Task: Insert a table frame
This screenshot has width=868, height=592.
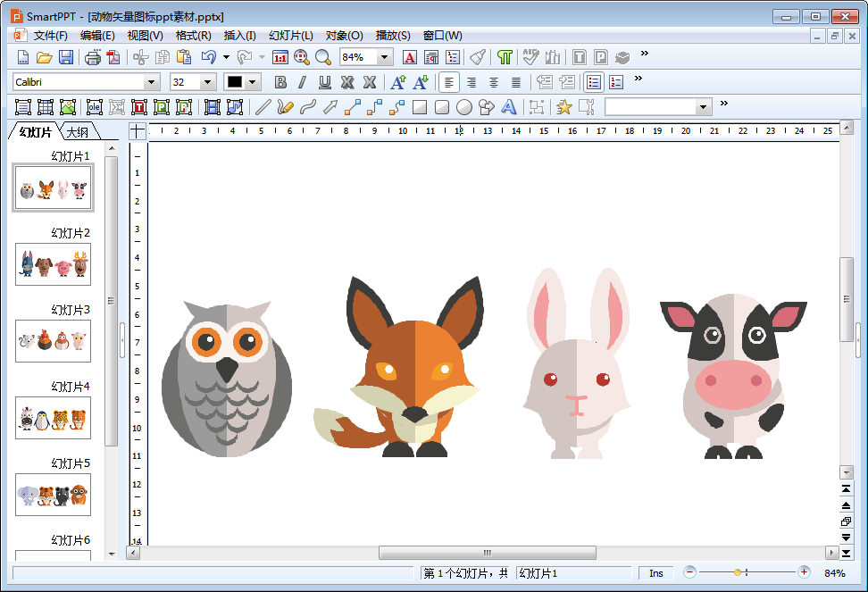Action: 46,107
